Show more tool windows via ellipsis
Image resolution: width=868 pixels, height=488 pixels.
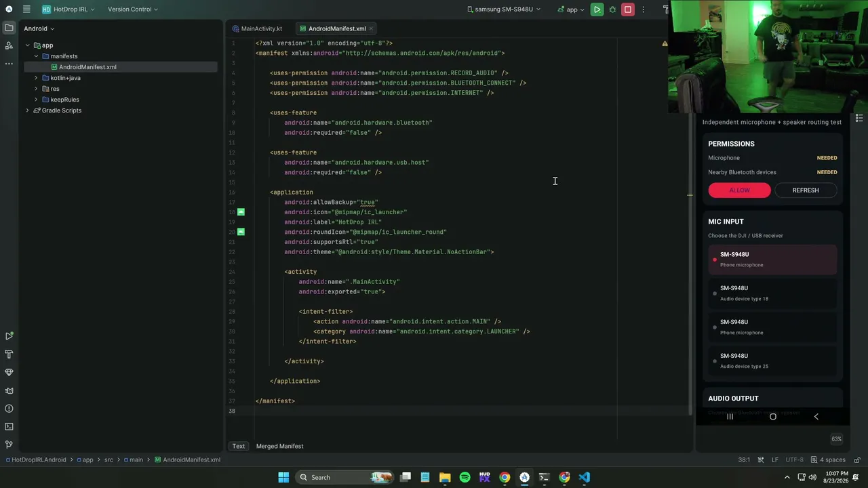[9, 63]
